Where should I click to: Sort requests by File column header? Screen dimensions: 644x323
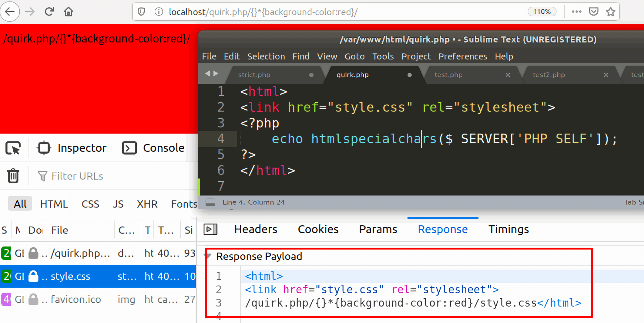pos(81,230)
